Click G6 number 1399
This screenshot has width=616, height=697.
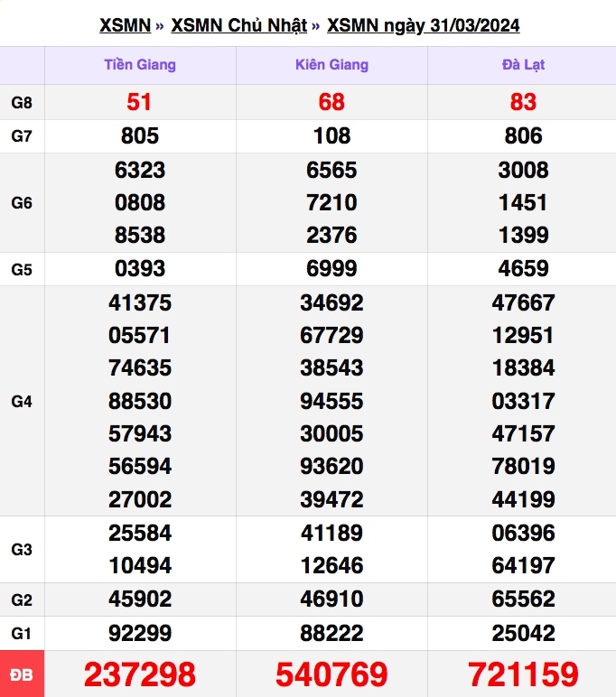[x=523, y=235]
